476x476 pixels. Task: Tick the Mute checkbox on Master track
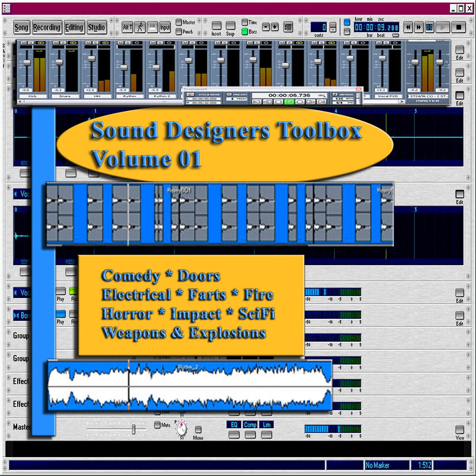coord(157,425)
